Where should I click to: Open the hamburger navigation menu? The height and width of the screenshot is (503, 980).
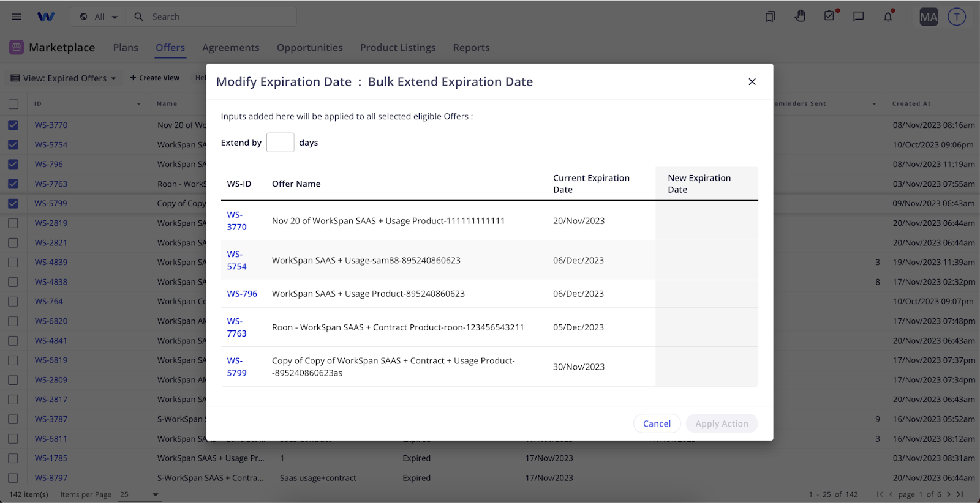(x=17, y=17)
